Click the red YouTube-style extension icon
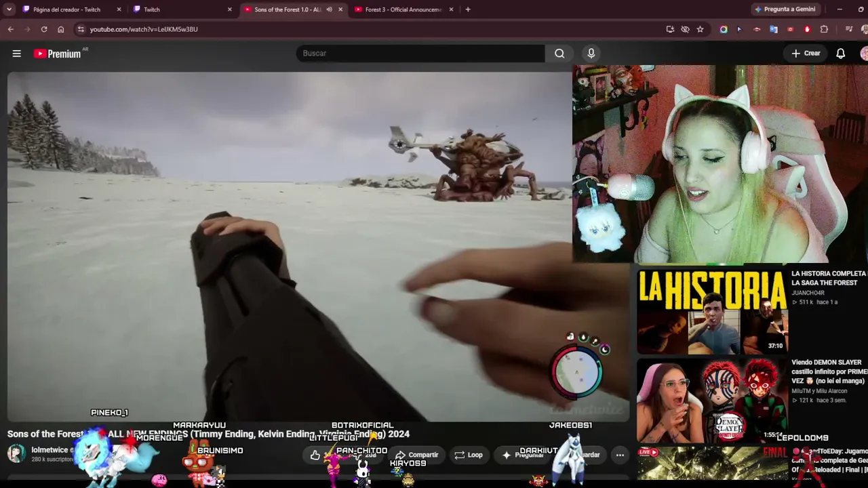 pyautogui.click(x=791, y=29)
